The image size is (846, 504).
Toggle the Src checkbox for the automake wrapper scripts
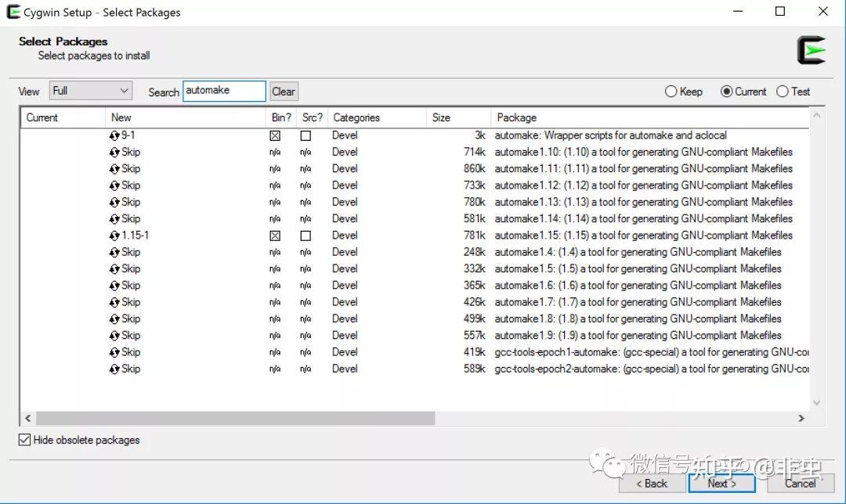[305, 136]
